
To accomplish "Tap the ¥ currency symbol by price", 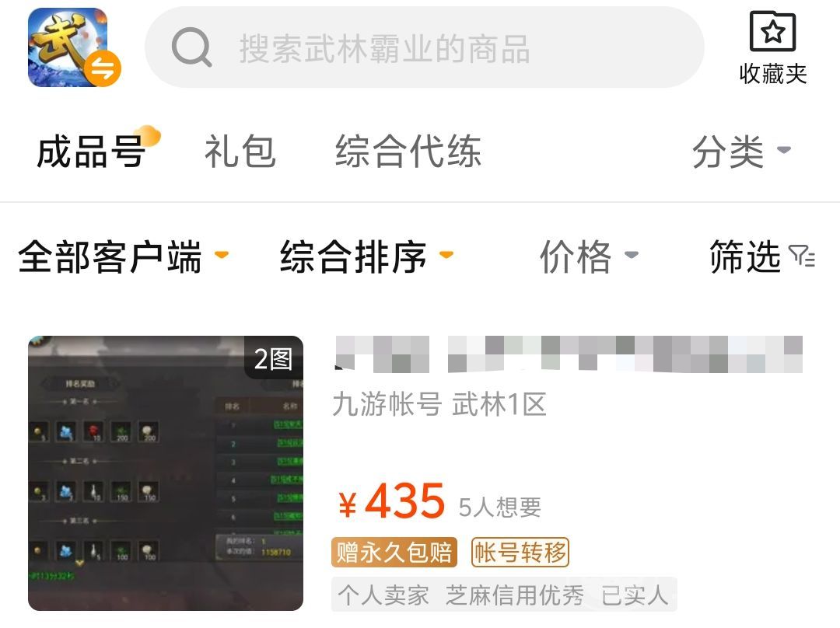I will pyautogui.click(x=348, y=504).
